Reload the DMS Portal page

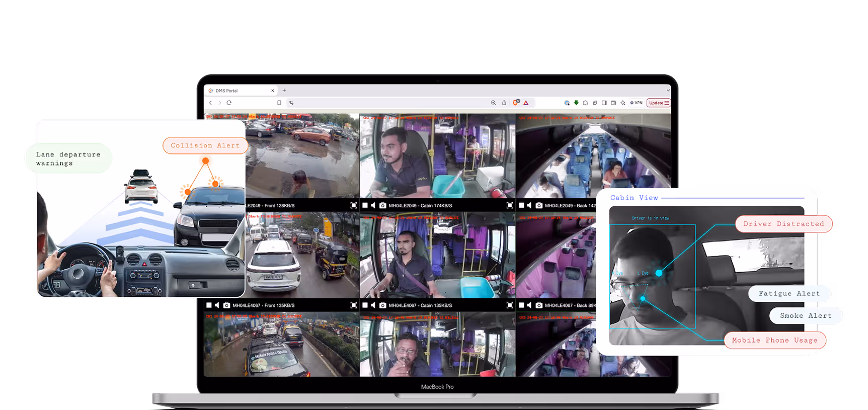229,103
